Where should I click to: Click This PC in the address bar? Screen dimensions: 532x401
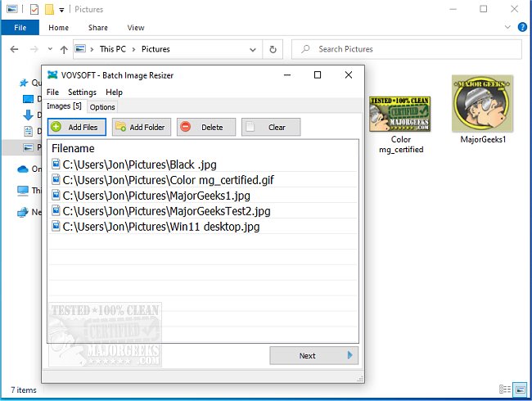pyautogui.click(x=113, y=49)
